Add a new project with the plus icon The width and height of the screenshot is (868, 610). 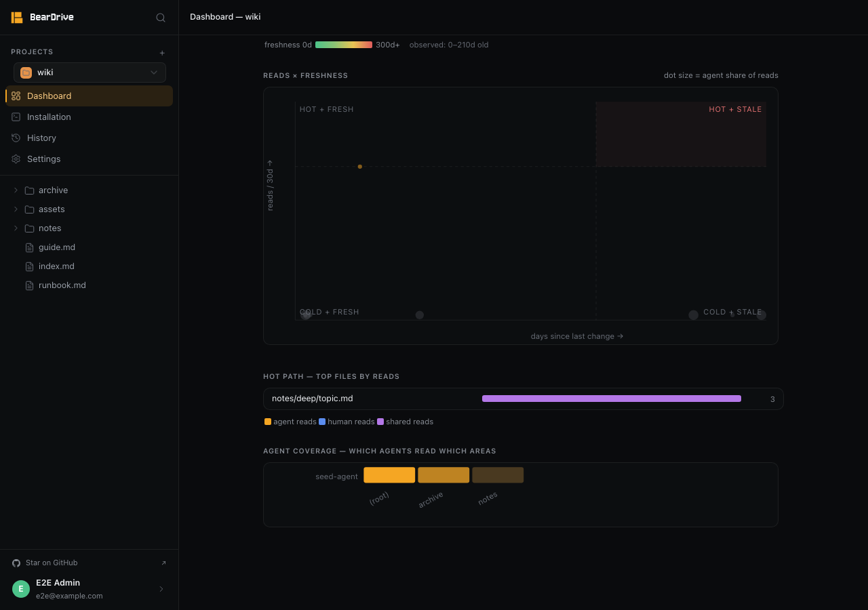tap(162, 53)
